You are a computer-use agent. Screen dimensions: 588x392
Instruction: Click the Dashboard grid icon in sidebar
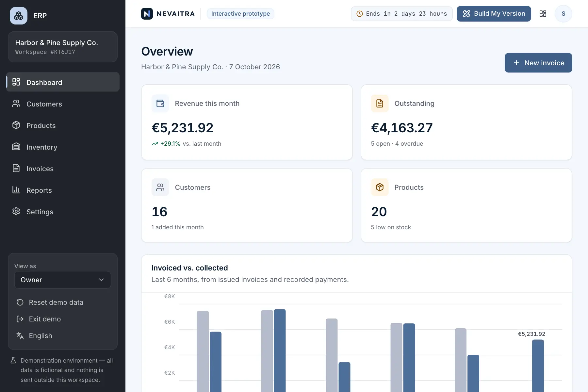coord(16,82)
